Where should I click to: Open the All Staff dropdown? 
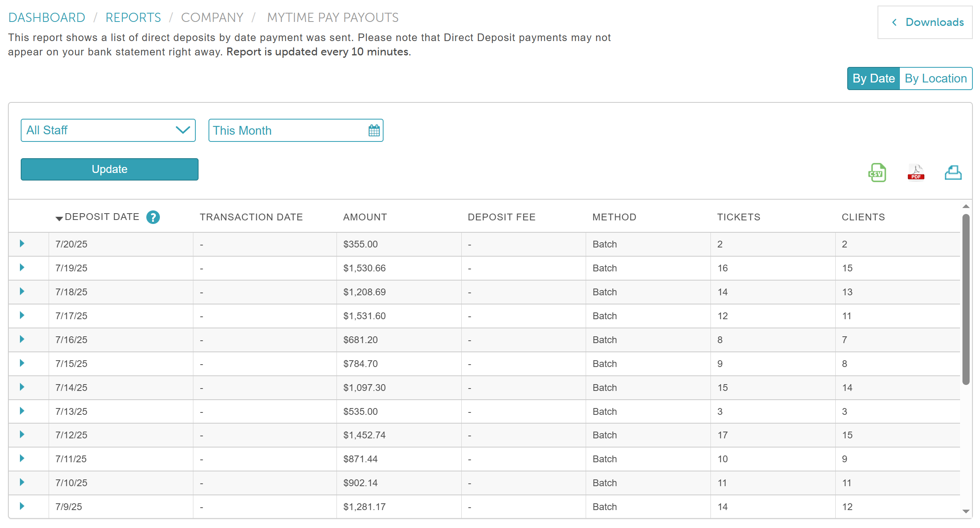108,130
